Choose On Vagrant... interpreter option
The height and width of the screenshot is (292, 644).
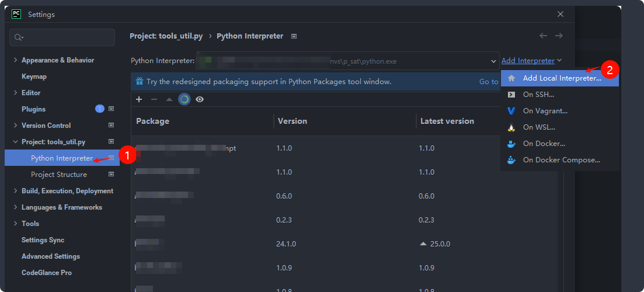[560, 111]
